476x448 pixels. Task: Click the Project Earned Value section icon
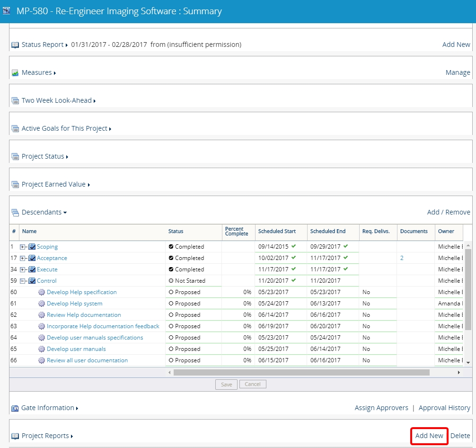15,185
